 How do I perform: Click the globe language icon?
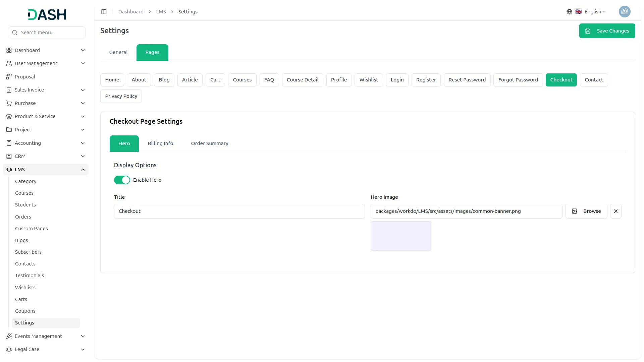[x=569, y=12]
